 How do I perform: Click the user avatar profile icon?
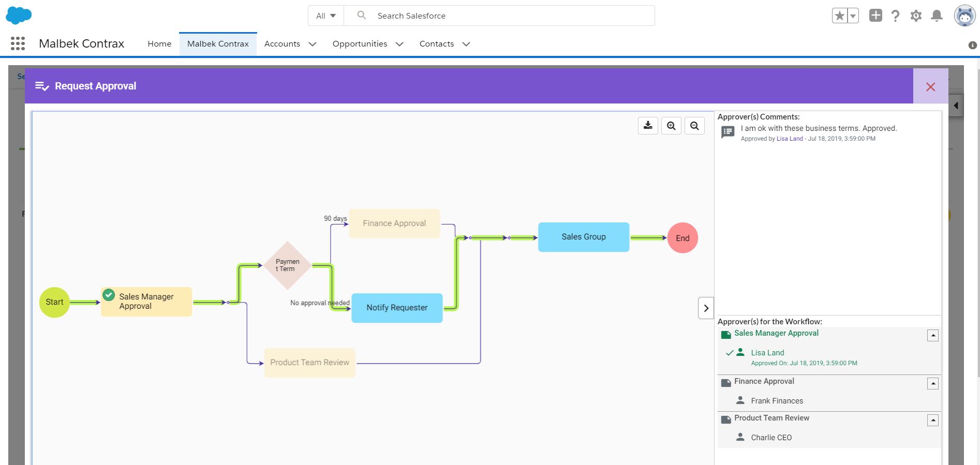coord(964,16)
